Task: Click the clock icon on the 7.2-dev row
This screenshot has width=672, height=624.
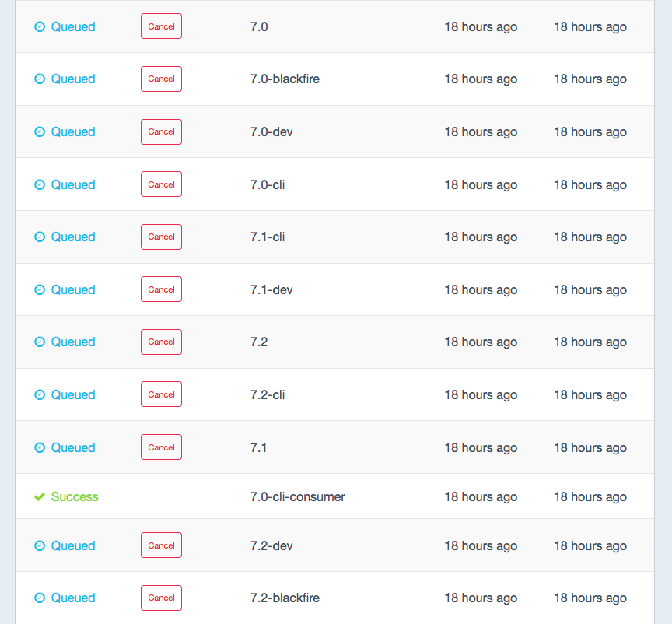Action: pos(39,545)
